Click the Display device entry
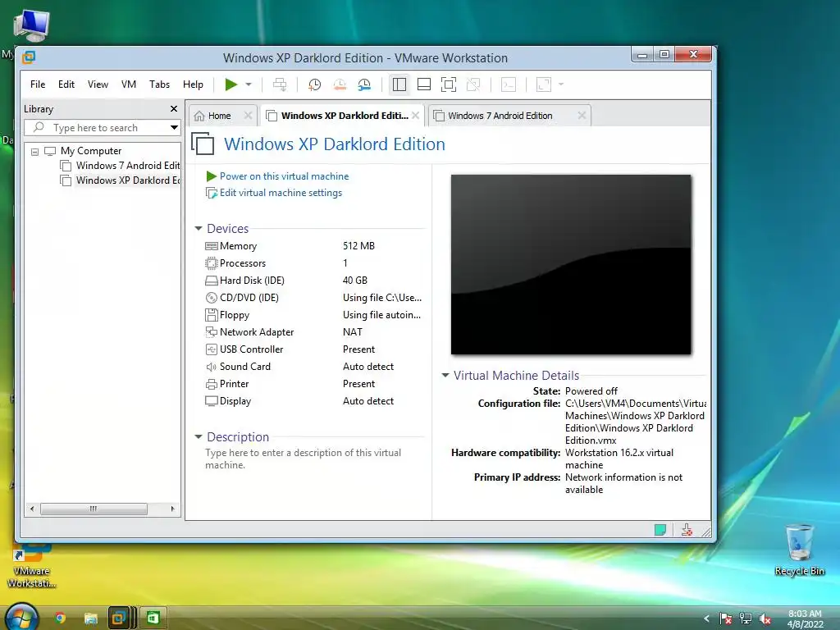This screenshot has width=840, height=630. 235,400
